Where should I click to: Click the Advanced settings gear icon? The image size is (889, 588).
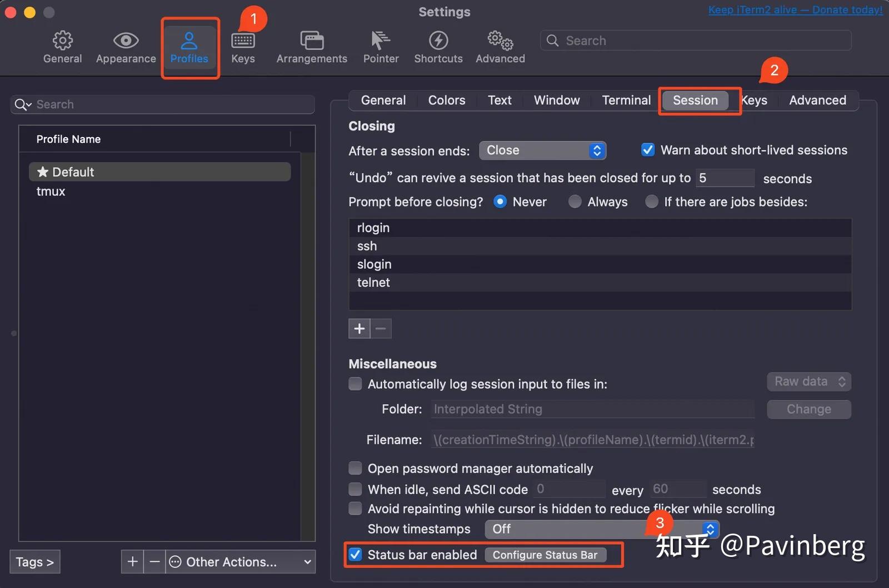coord(499,47)
